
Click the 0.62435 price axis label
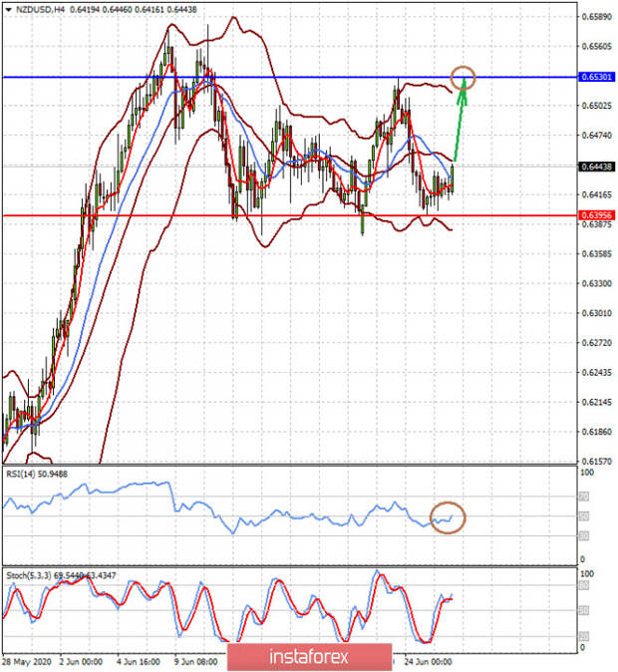tap(597, 372)
